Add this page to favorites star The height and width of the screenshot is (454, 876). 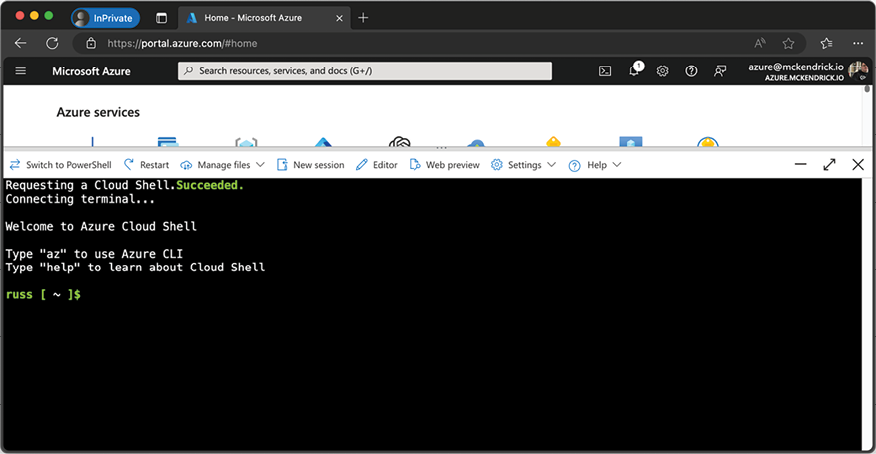coord(788,43)
